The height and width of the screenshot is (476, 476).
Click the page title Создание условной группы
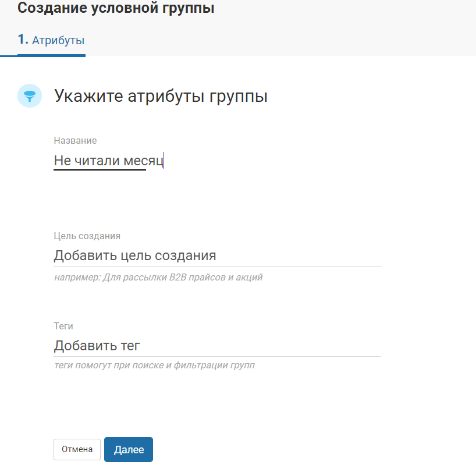tap(116, 9)
